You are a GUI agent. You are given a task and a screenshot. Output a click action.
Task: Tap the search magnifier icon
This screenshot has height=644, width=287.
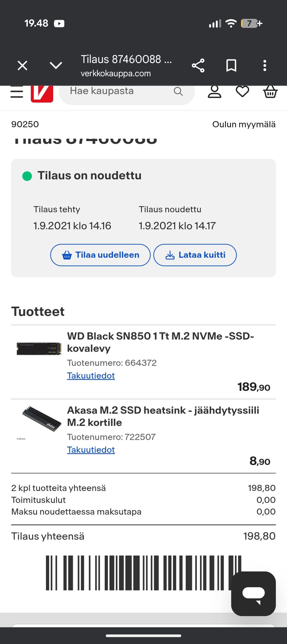tap(178, 91)
